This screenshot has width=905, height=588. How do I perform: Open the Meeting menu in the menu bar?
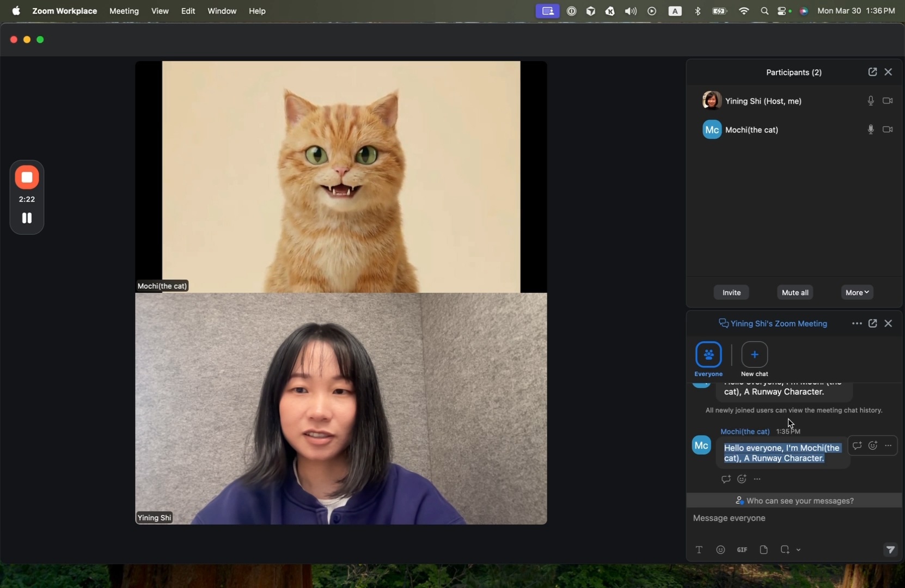124,11
